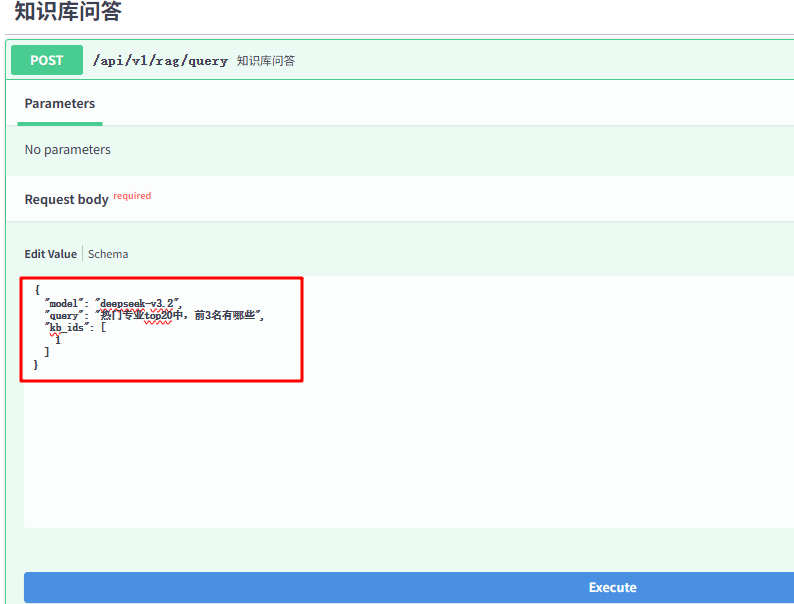Click the final closing curly brace

click(37, 365)
